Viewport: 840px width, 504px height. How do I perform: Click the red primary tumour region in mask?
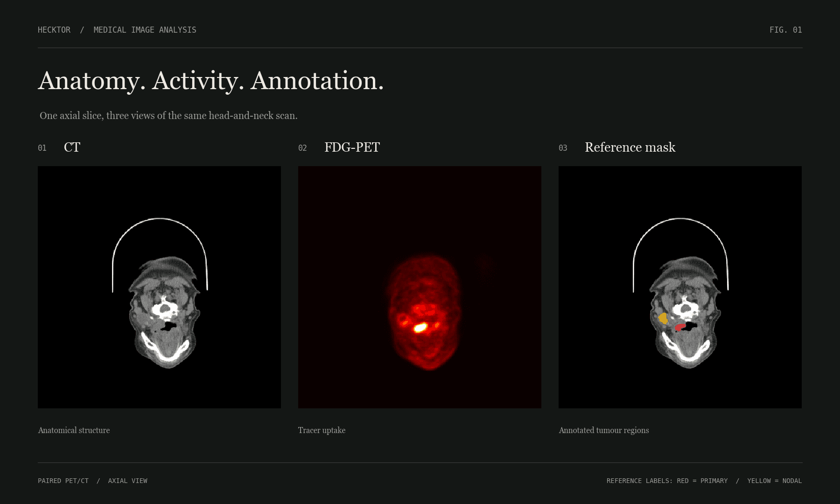[x=680, y=327]
